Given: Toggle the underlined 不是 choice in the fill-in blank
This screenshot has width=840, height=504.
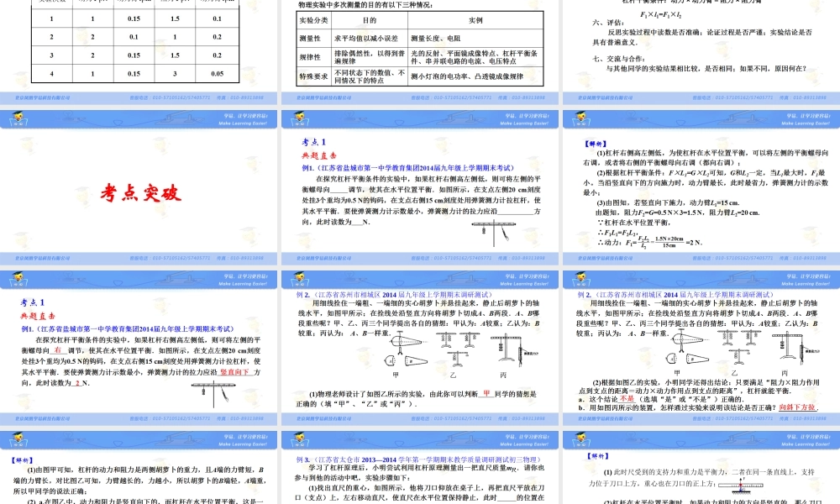Looking at the screenshot, I should point(625,399).
